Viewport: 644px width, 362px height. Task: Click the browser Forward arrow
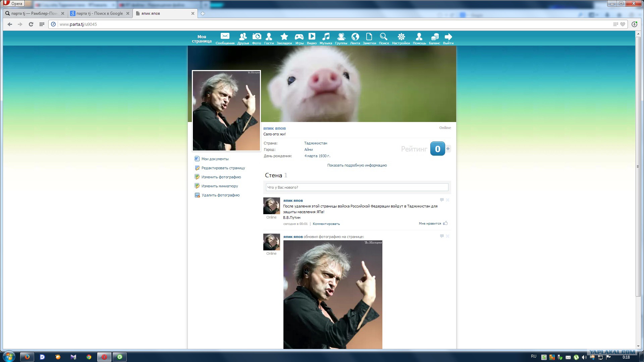click(20, 24)
